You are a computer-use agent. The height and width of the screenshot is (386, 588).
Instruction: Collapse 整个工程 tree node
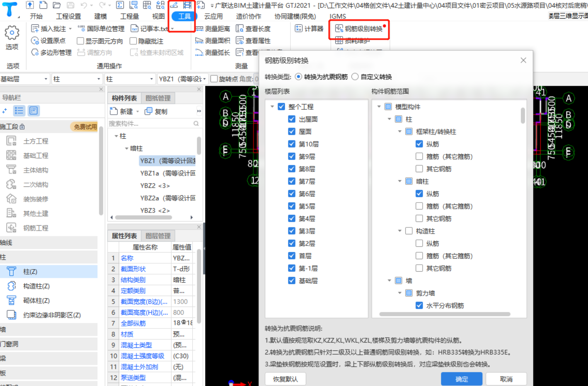pos(272,106)
